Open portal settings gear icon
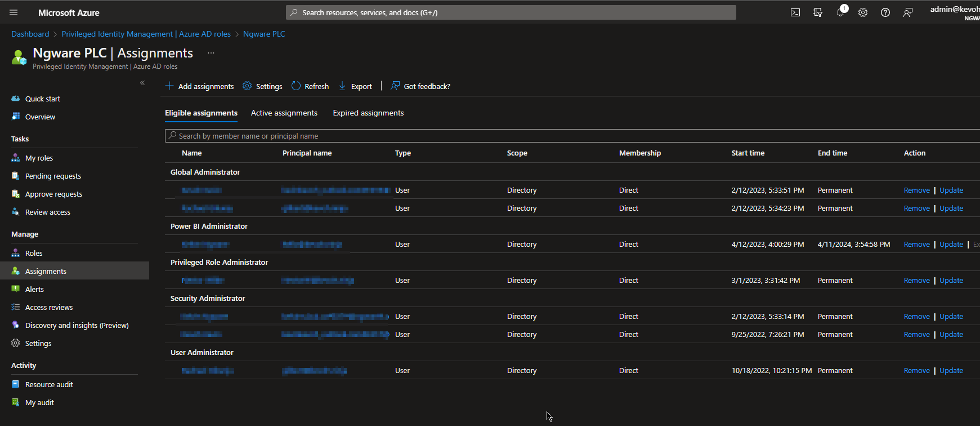The image size is (980, 426). [863, 12]
